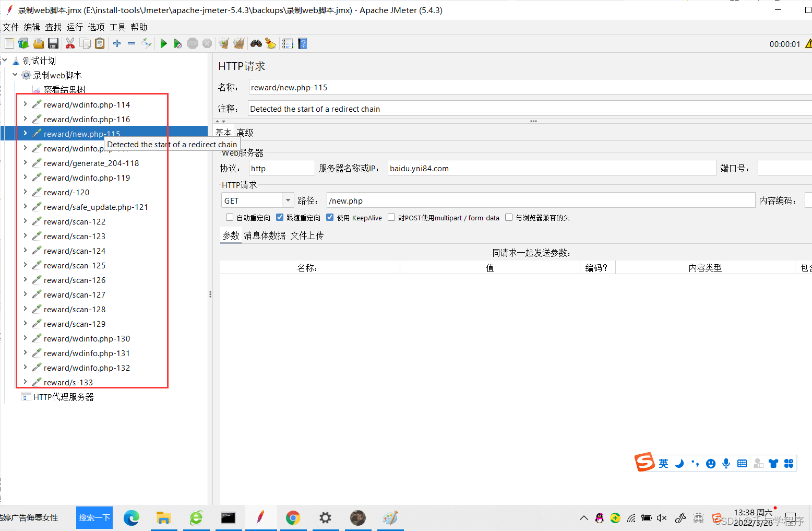The width and height of the screenshot is (812, 531).
Task: Click the 服务器名称或IP field baidu.yni84.com
Action: click(552, 168)
